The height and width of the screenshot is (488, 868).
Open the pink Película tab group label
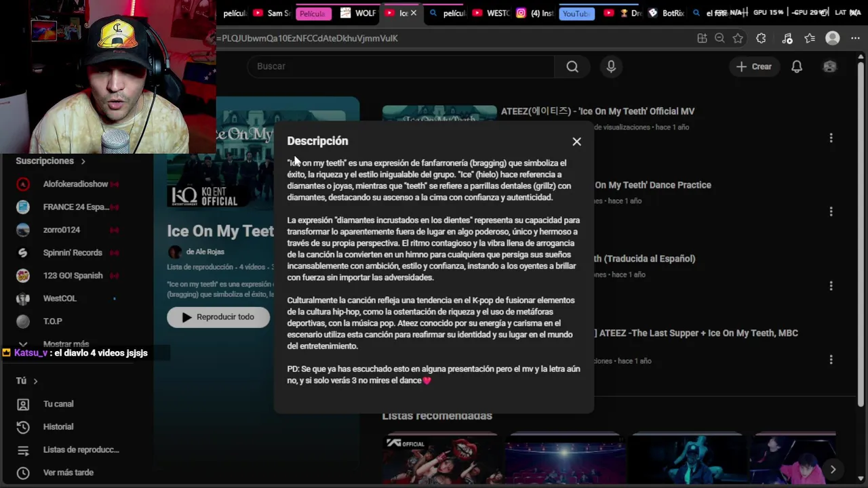pyautogui.click(x=313, y=14)
